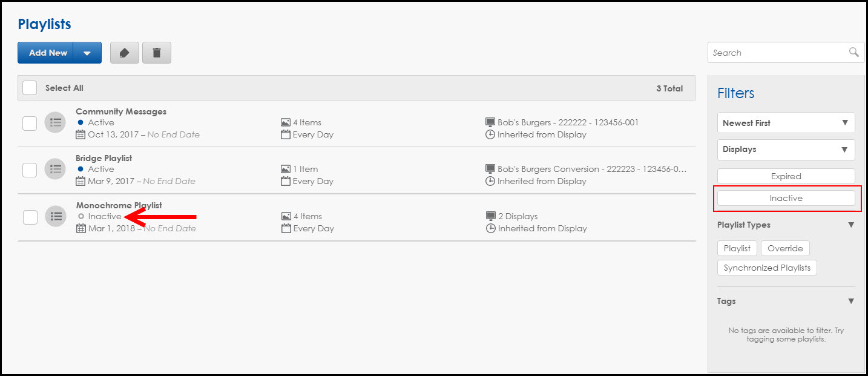Open the Add New dropdown arrow

(87, 53)
